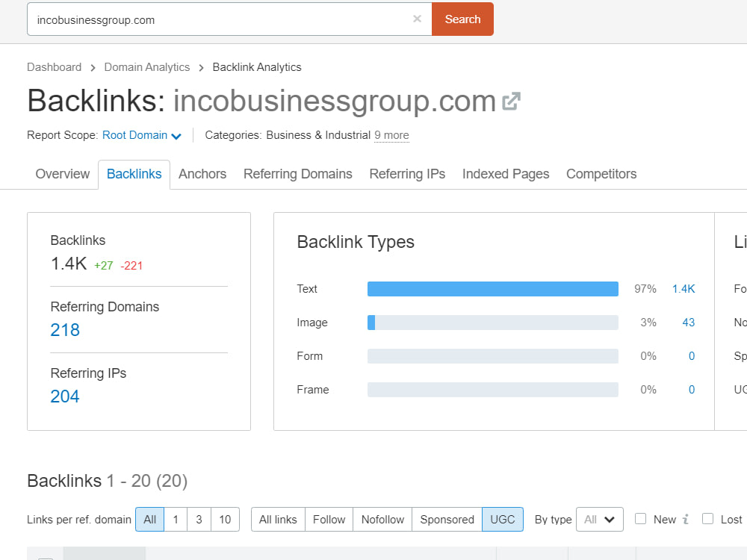Select the All links filter
This screenshot has height=560, width=747.
278,519
